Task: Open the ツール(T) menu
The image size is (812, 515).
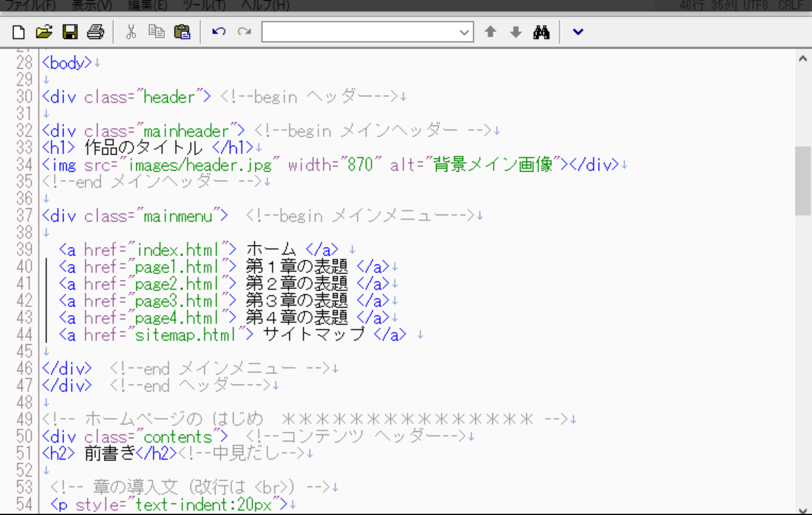Action: tap(205, 5)
